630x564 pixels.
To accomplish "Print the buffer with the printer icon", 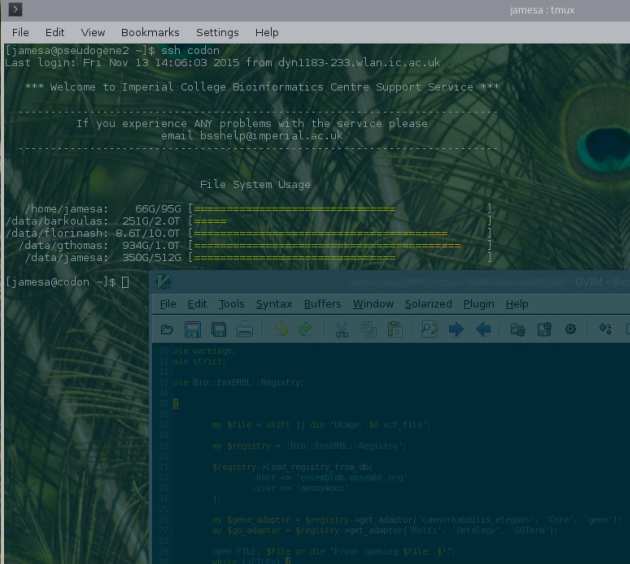I will (x=244, y=329).
